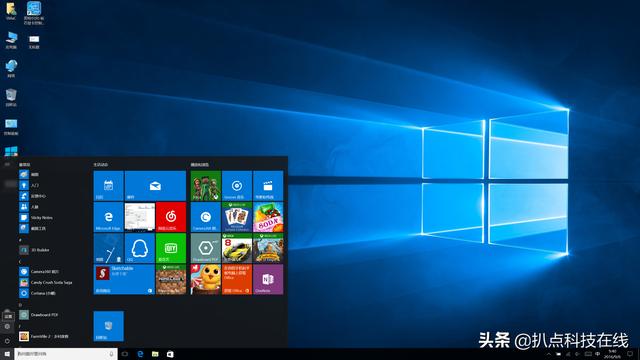Click the taskbar clock and date

click(x=613, y=354)
